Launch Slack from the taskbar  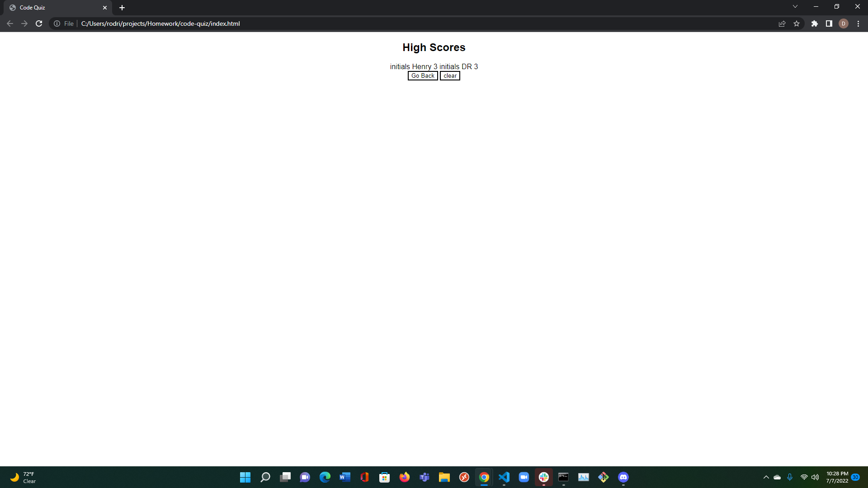coord(544,477)
